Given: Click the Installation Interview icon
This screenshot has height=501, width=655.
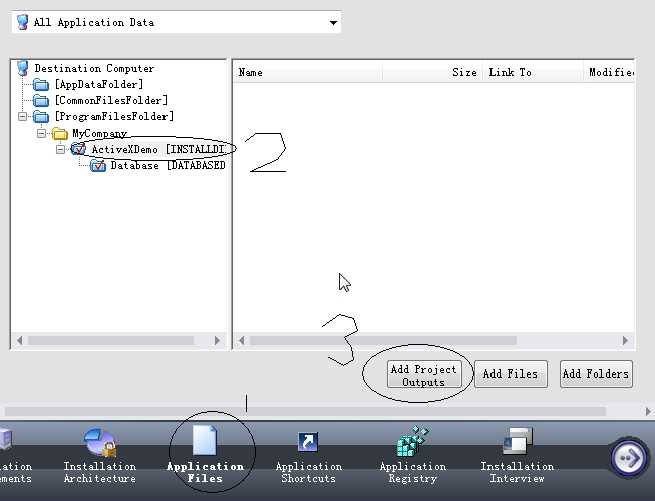Looking at the screenshot, I should [518, 441].
